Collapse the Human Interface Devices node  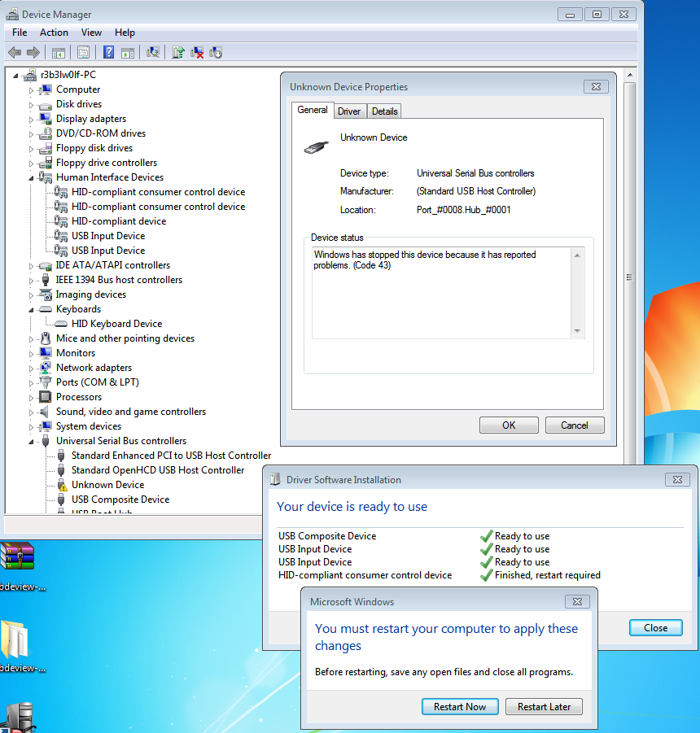[x=32, y=177]
